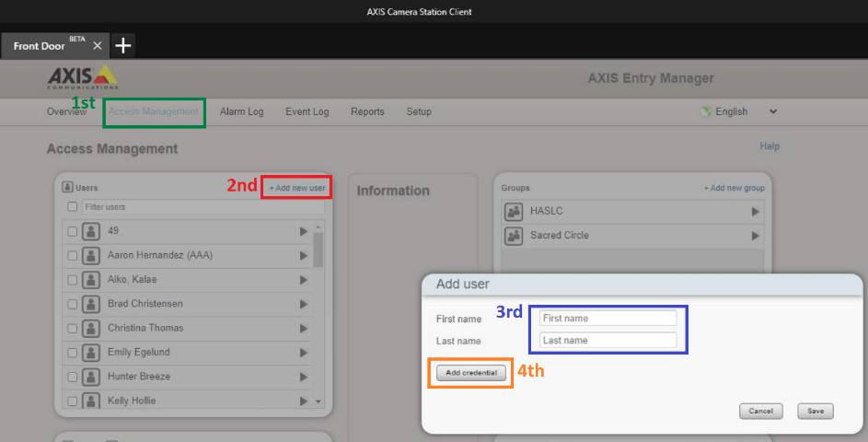Click the AXIS Communications logo
868x442 pixels.
[x=83, y=77]
